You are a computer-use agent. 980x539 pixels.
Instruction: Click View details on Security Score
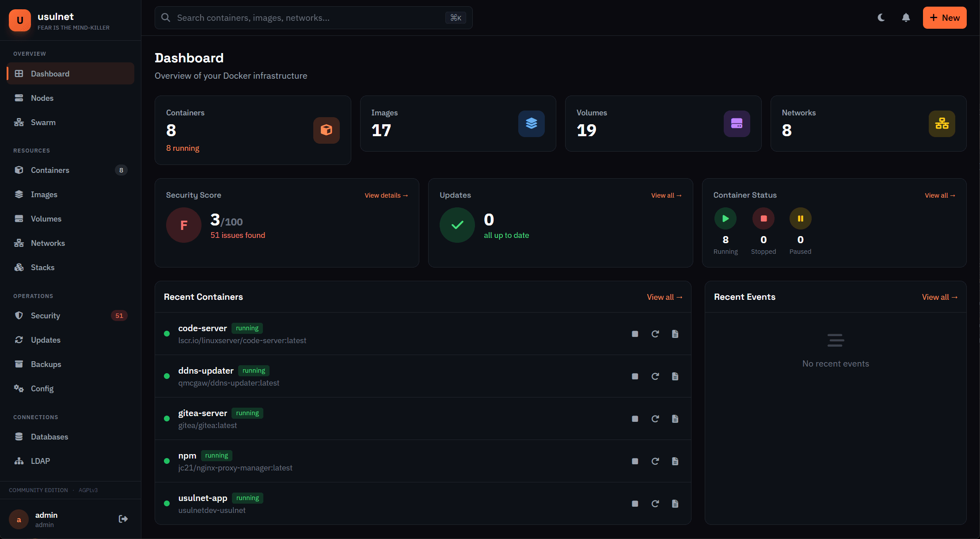coord(386,195)
